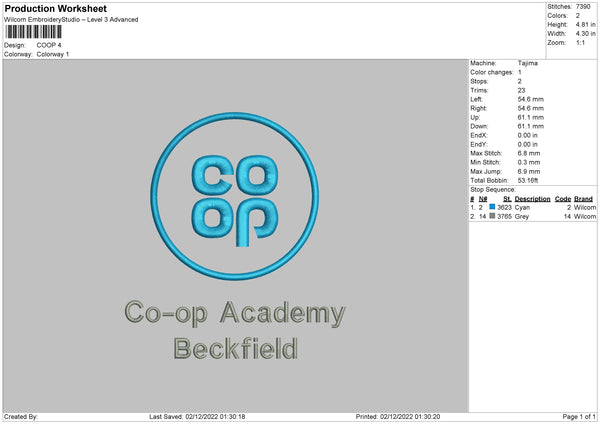Click the Design name COOP 4
This screenshot has height=424, width=600.
49,45
